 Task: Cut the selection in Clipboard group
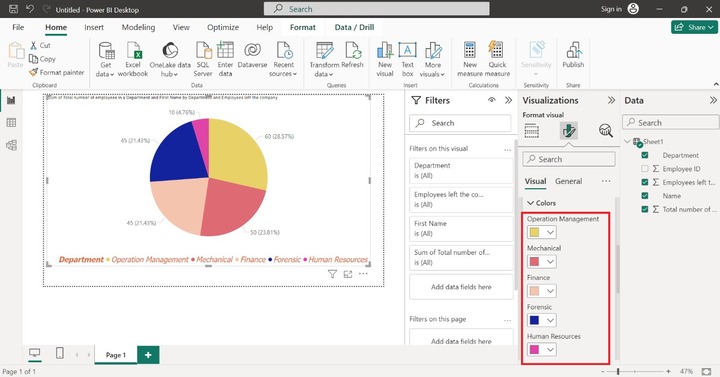pyautogui.click(x=40, y=45)
